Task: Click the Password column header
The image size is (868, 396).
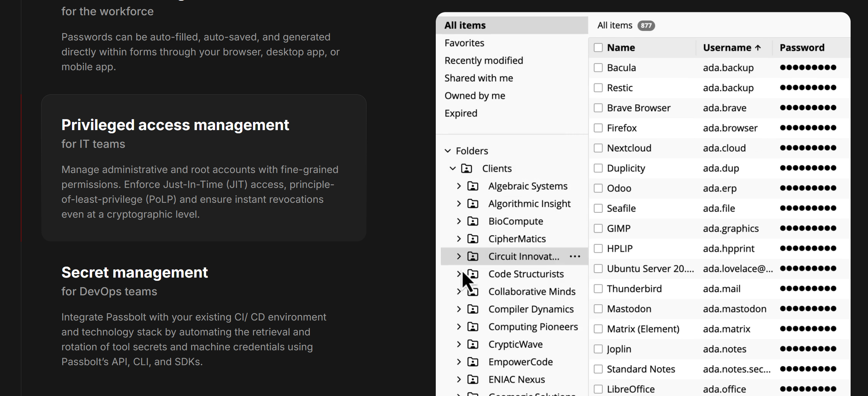Action: 802,48
